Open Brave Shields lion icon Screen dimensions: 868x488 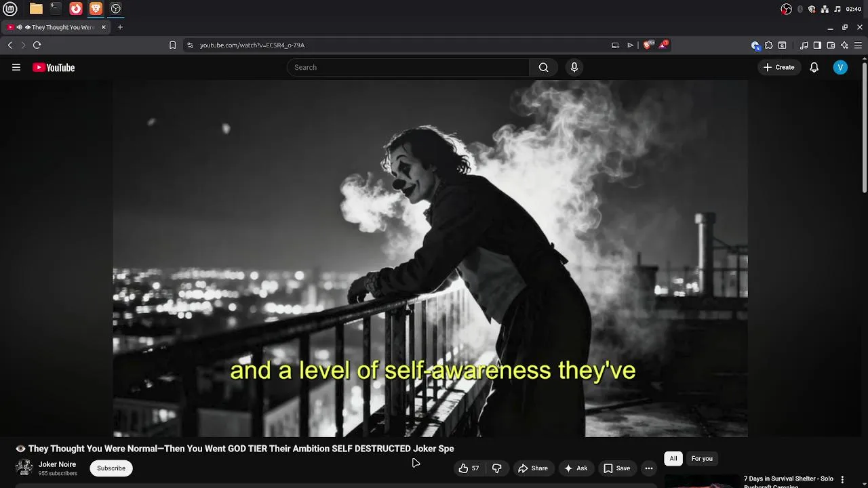coord(648,45)
